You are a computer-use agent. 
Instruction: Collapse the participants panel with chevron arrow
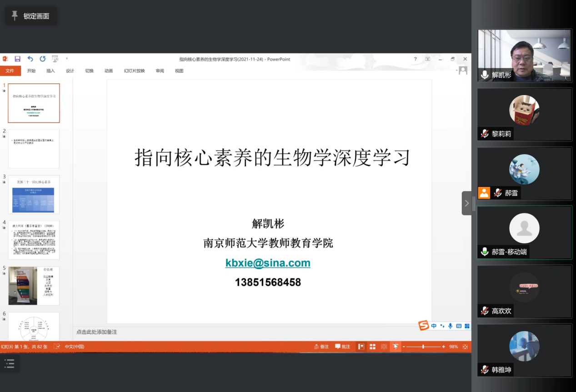[x=466, y=203]
